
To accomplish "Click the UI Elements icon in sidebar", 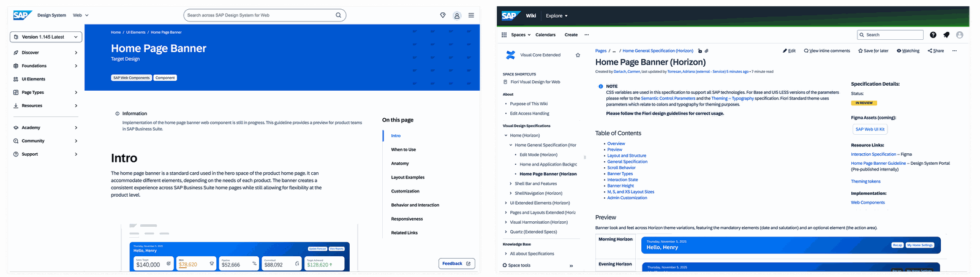I will tap(16, 79).
